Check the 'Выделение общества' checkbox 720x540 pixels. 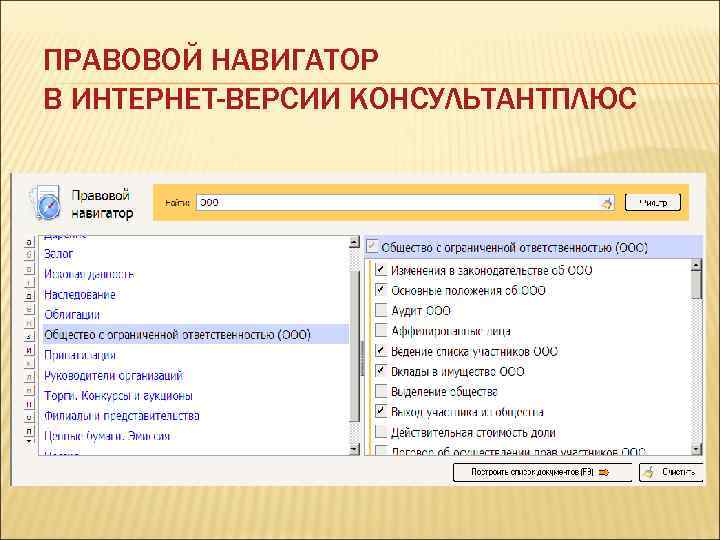(381, 391)
